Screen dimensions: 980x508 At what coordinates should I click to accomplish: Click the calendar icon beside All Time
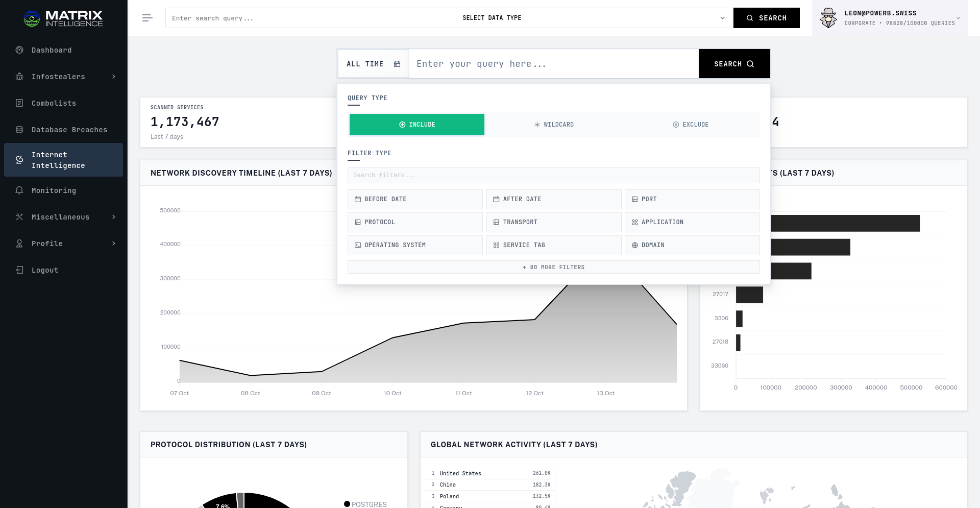click(x=397, y=64)
